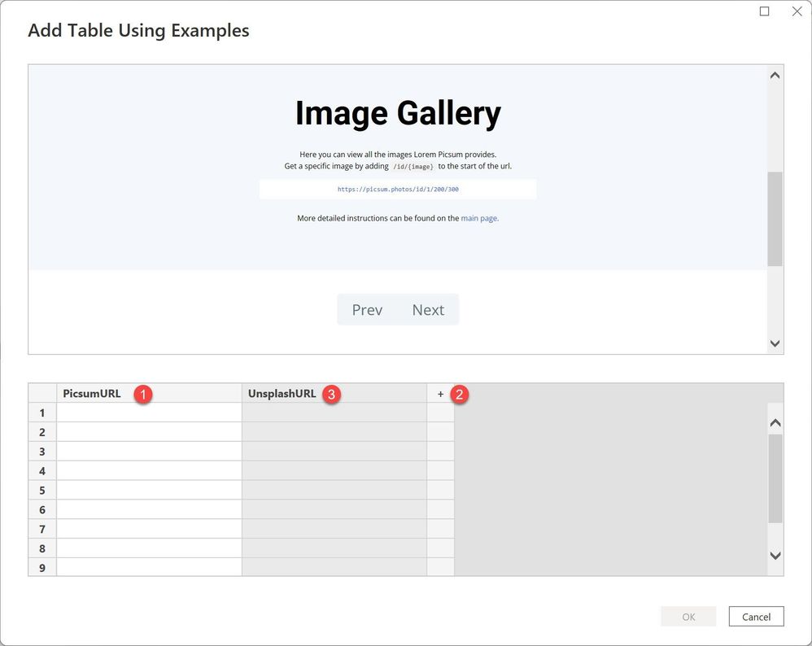Click the table grid scrollbar thumb
Viewport: 812px width, 646px height.
coord(775,478)
